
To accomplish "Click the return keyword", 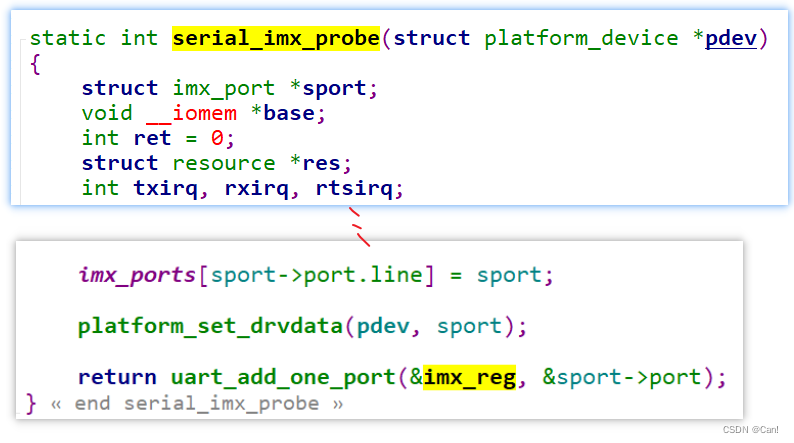I will (x=117, y=377).
